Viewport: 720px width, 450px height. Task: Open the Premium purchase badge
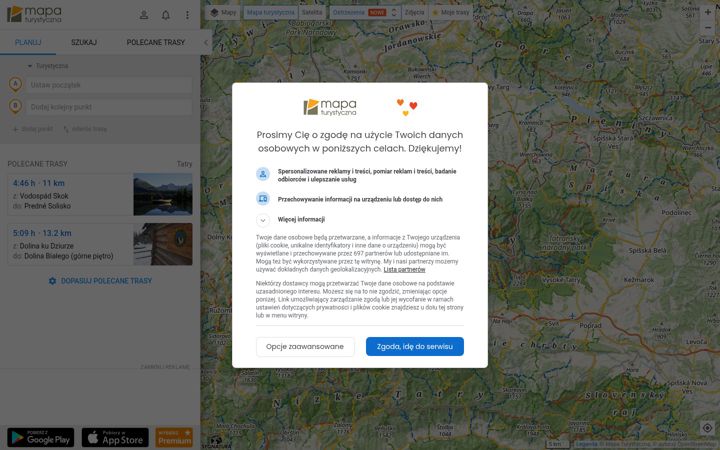(x=174, y=438)
